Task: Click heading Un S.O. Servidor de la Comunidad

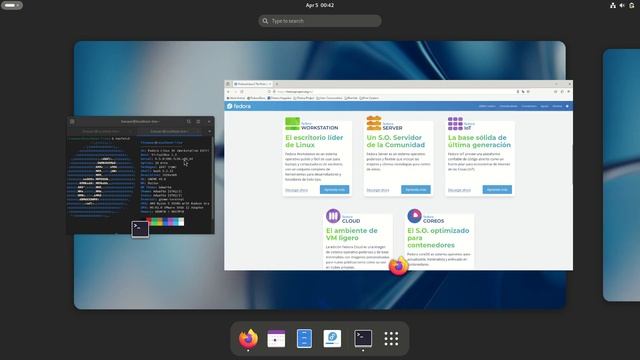Action: pyautogui.click(x=396, y=141)
